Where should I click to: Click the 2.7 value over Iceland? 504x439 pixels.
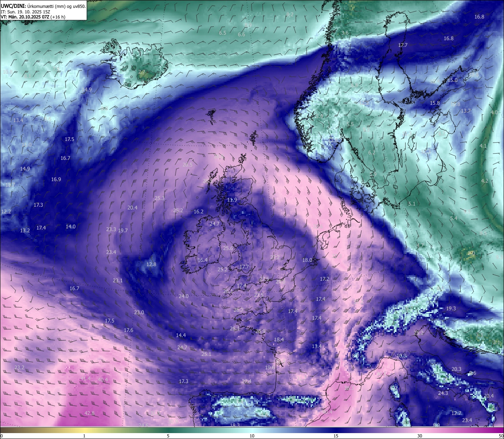[x=141, y=72]
